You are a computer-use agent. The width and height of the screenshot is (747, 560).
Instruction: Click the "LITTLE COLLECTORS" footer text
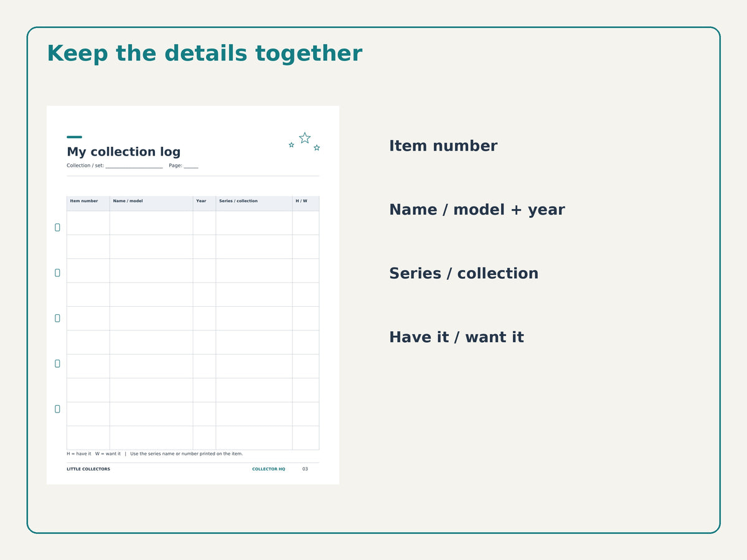coord(88,469)
